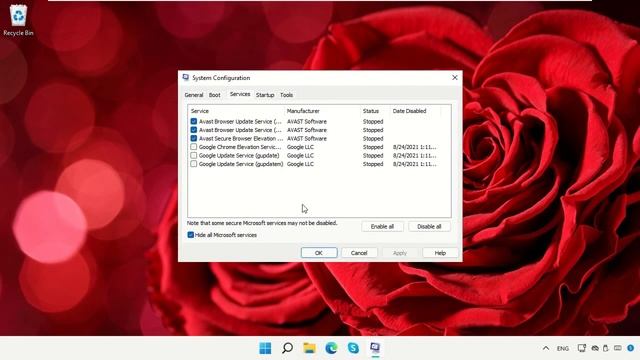This screenshot has width=640, height=360.
Task: Uncheck second Avast Browser Update Service row
Action: coord(194,130)
